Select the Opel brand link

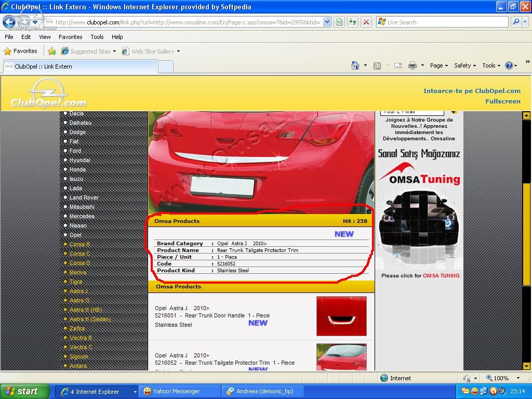click(x=75, y=235)
